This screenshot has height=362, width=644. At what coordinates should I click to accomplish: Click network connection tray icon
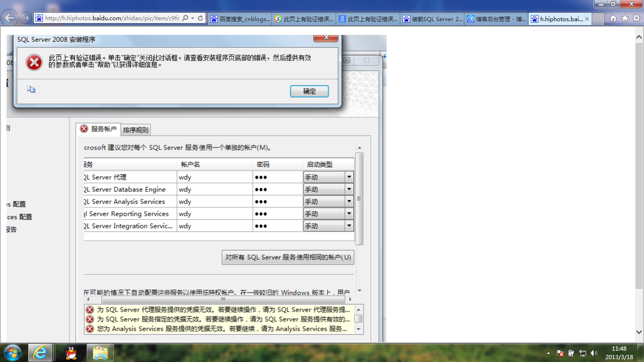(x=583, y=353)
